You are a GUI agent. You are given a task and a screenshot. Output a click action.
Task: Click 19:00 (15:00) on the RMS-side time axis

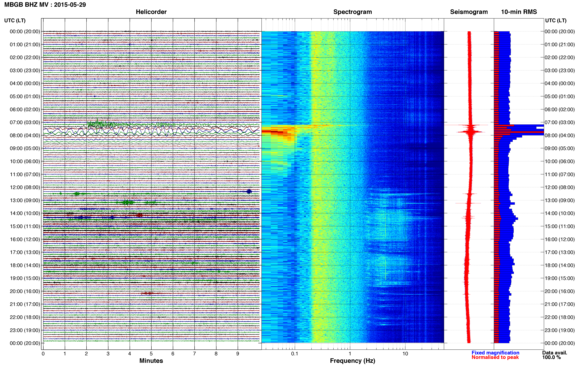coord(560,278)
